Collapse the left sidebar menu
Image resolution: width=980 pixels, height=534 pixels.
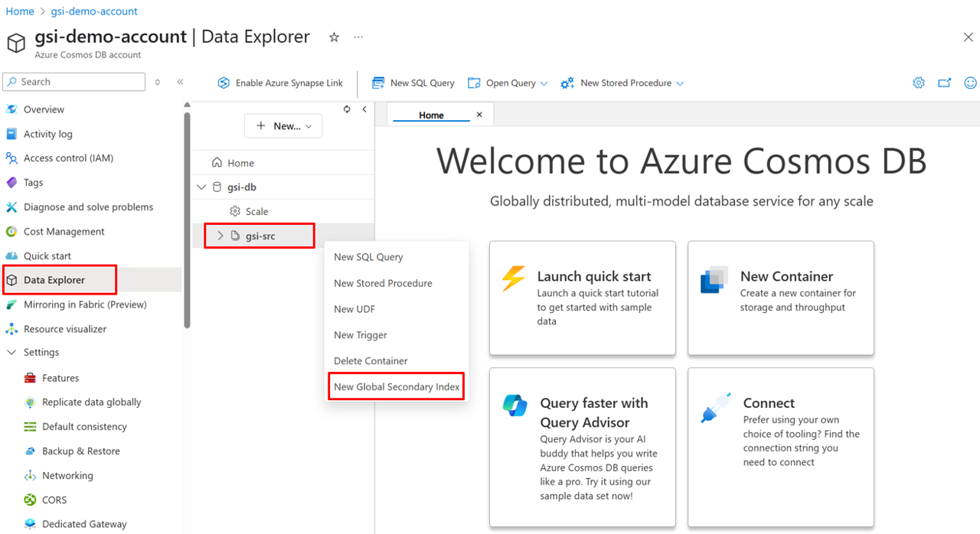coord(180,82)
